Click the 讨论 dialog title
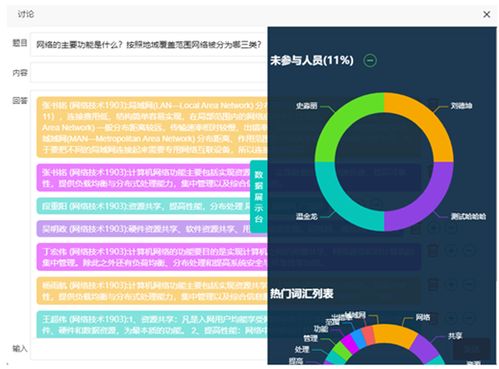This screenshot has height=369, width=499. coord(26,14)
